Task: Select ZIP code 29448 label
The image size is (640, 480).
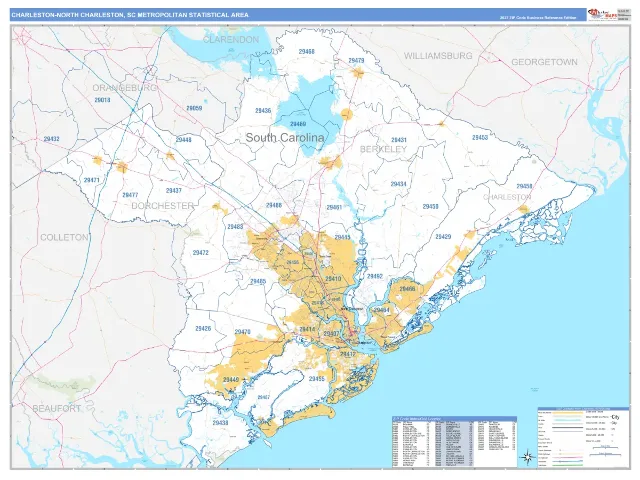Action: coord(183,140)
